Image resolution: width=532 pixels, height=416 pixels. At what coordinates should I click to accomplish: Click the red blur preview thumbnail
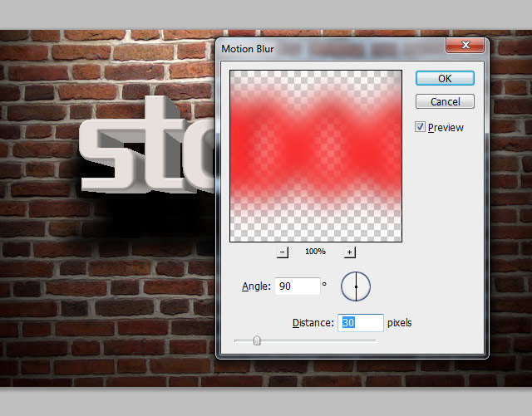pos(316,156)
